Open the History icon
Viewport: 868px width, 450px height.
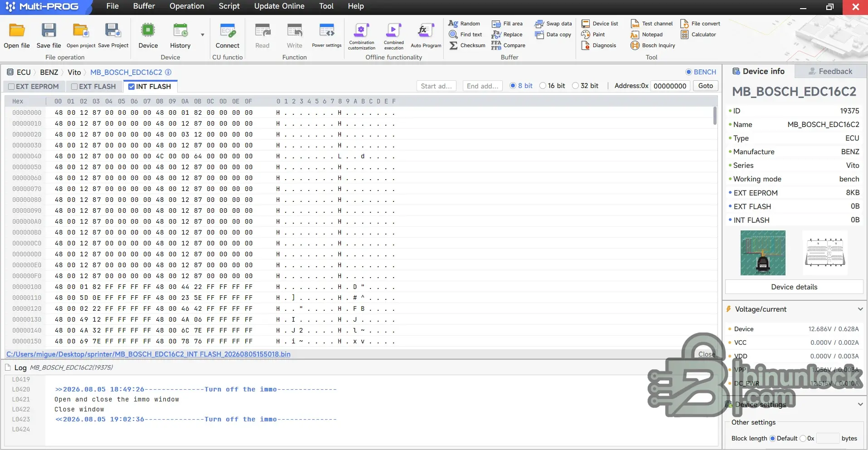click(180, 30)
